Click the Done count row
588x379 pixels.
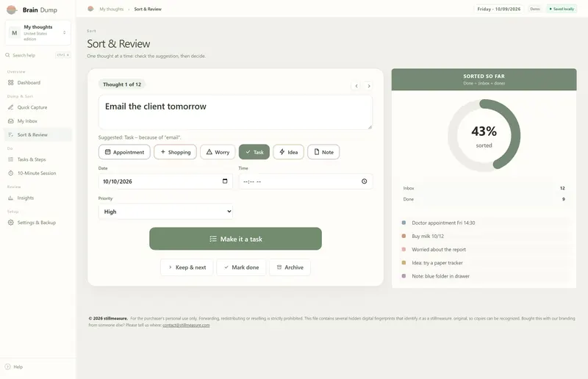(484, 199)
